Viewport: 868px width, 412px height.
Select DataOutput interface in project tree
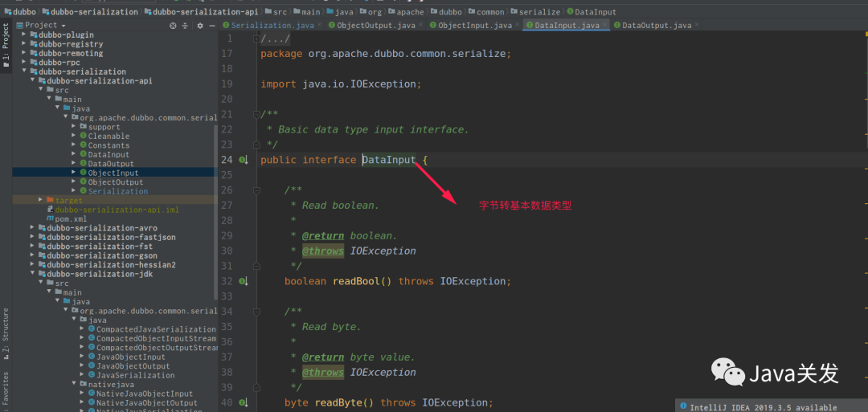point(106,164)
